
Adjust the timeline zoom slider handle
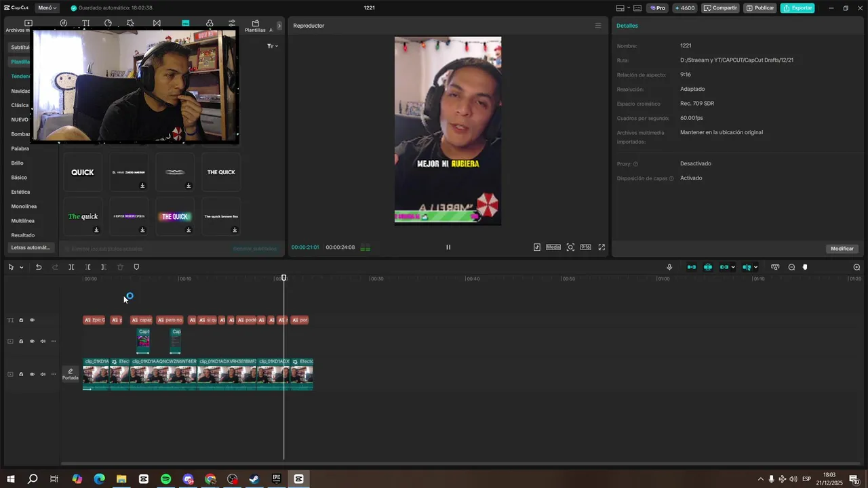805,267
